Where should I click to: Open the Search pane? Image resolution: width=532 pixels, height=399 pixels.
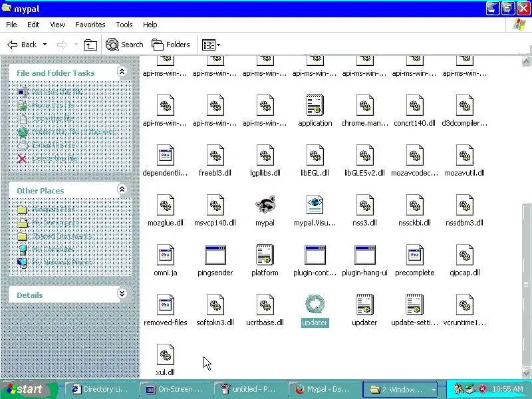tap(124, 45)
